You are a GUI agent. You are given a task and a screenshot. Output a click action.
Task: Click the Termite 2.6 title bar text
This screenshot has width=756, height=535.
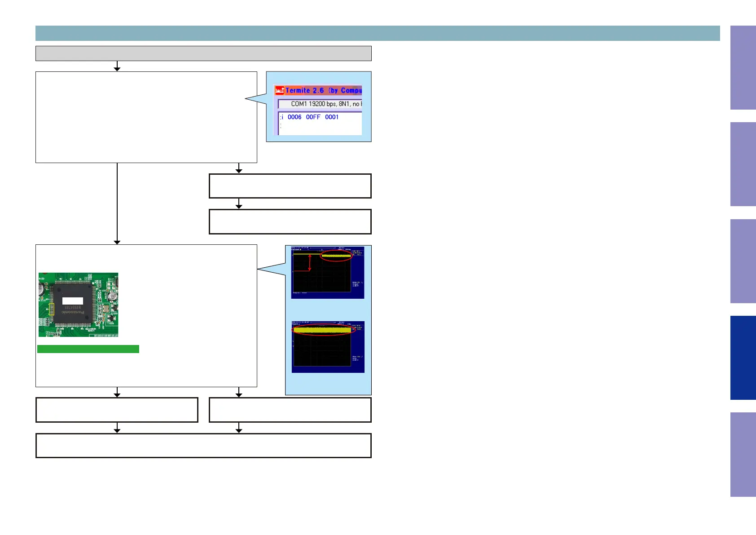click(323, 90)
